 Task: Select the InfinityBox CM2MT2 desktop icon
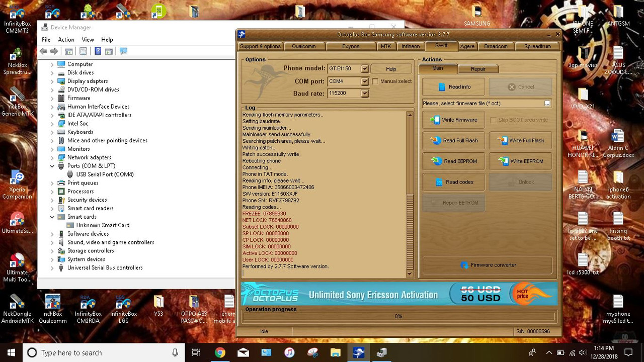click(18, 19)
